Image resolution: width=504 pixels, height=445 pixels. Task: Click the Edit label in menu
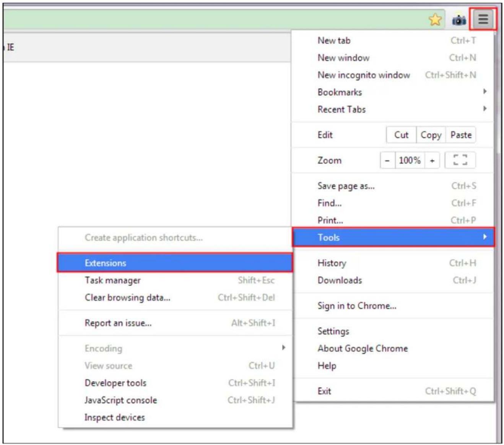pos(325,135)
